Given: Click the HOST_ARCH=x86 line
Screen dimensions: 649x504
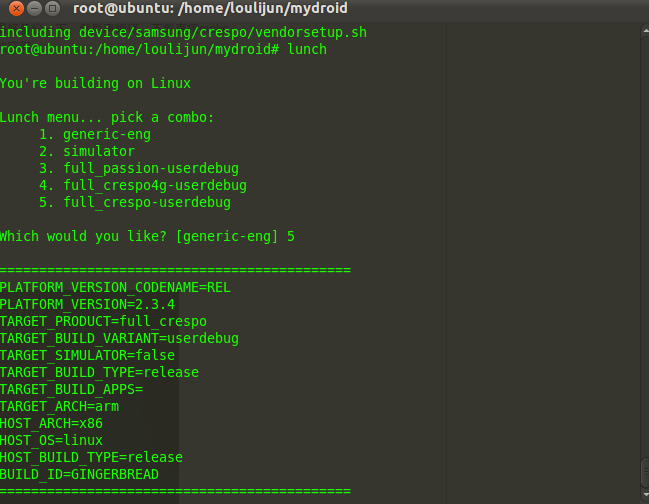Looking at the screenshot, I should [51, 423].
